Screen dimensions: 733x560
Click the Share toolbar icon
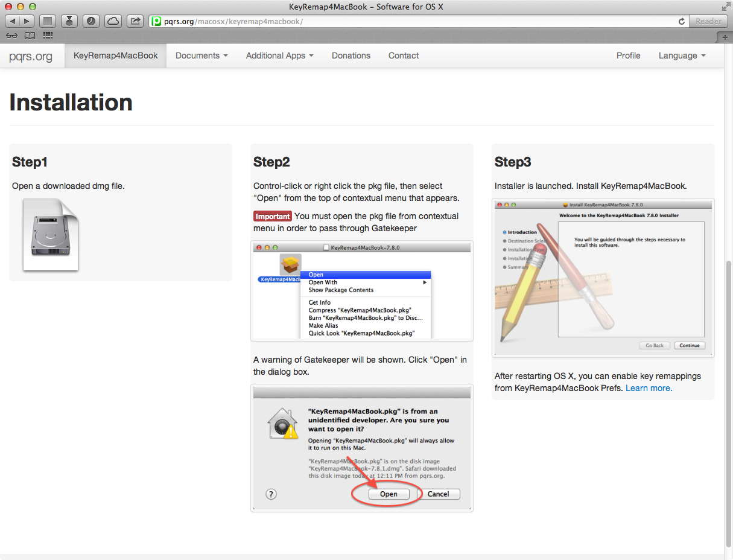[136, 21]
